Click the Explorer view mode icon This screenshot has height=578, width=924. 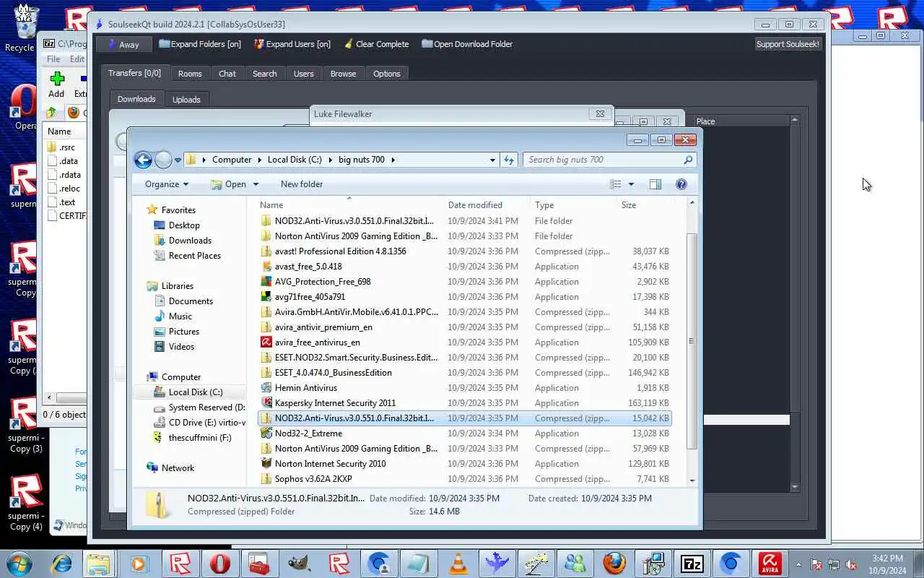coord(616,184)
